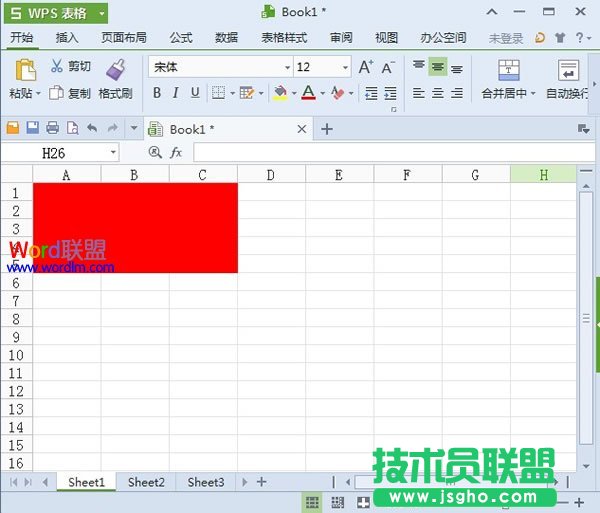Apply red font color A icon

[x=308, y=93]
